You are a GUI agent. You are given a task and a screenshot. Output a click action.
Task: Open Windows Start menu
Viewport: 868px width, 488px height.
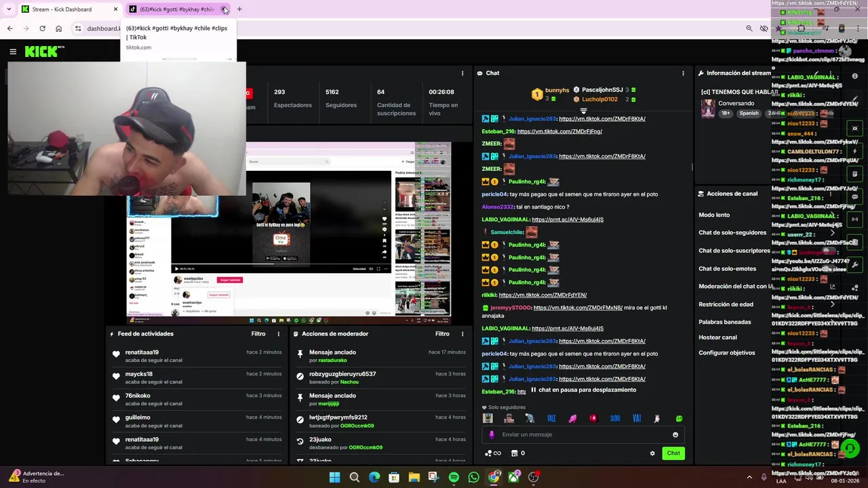(334, 477)
